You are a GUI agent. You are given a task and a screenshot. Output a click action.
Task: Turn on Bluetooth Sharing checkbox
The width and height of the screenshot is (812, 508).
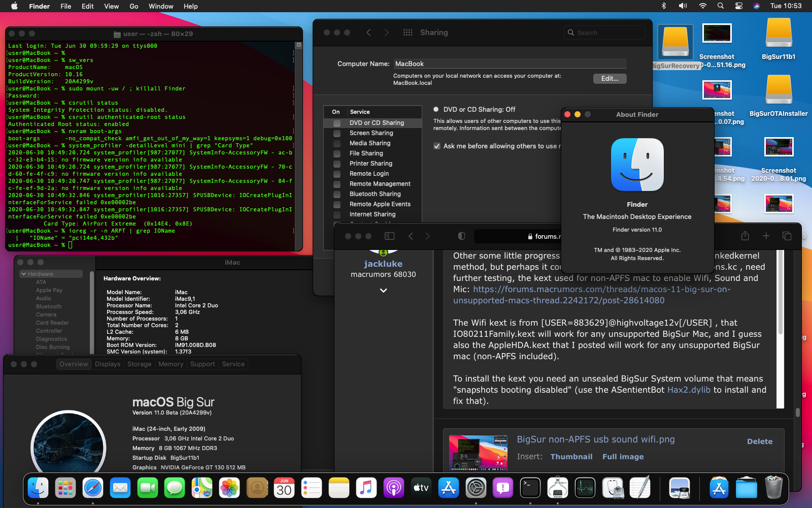(336, 194)
